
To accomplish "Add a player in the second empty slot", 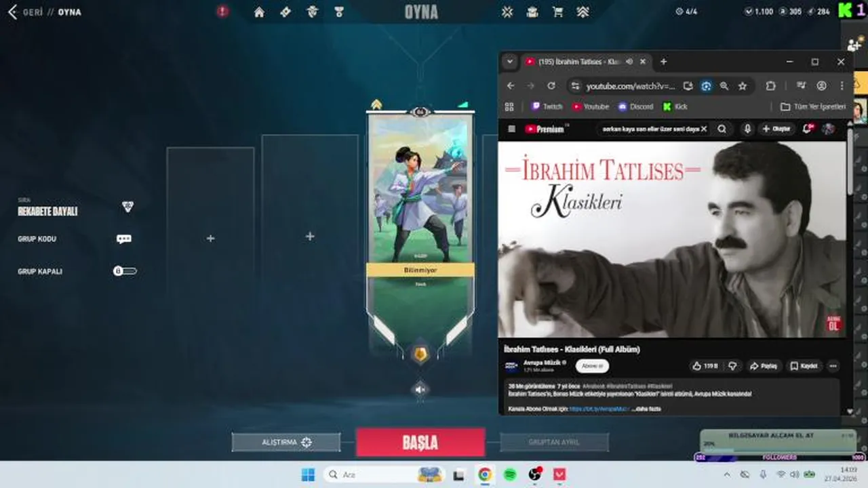I will 310,237.
